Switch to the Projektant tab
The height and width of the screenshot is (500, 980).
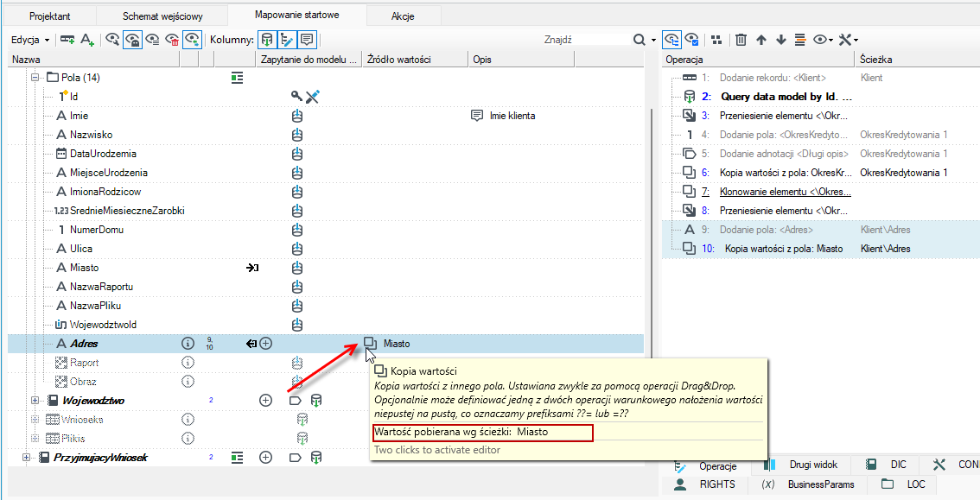[x=51, y=16]
